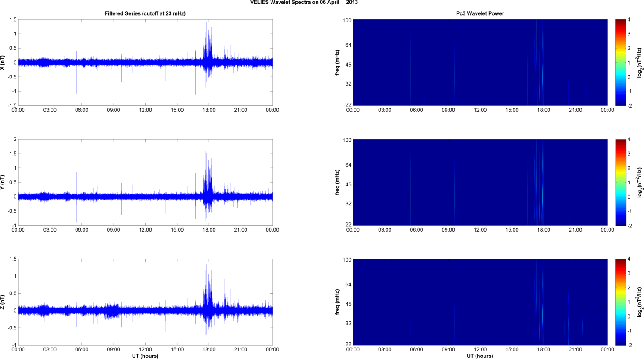Click the top Pc3 wavelet power spectrogram
This screenshot has height=359, width=644.
tap(480, 62)
